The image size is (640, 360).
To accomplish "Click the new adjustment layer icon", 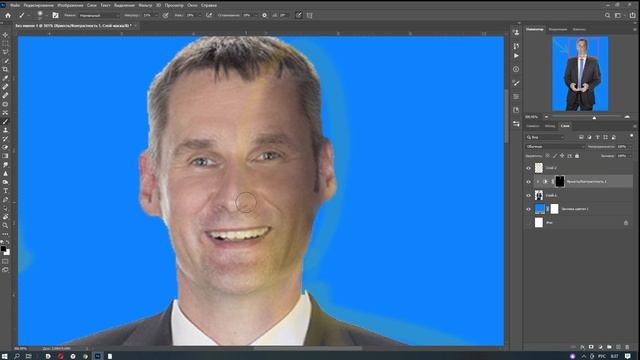I will [x=600, y=347].
